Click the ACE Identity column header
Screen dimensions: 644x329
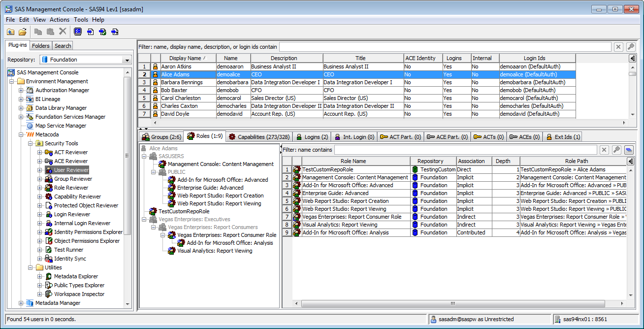coord(423,58)
